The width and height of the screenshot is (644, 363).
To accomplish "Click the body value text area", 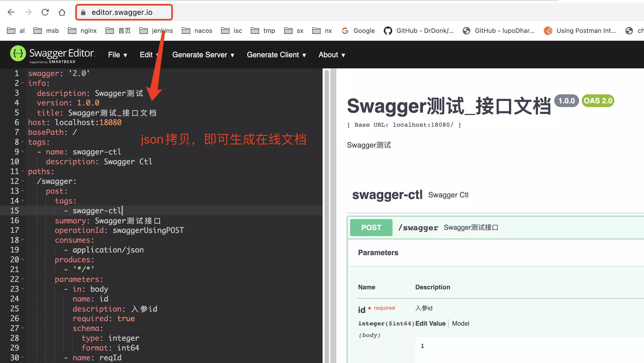I will (530, 350).
